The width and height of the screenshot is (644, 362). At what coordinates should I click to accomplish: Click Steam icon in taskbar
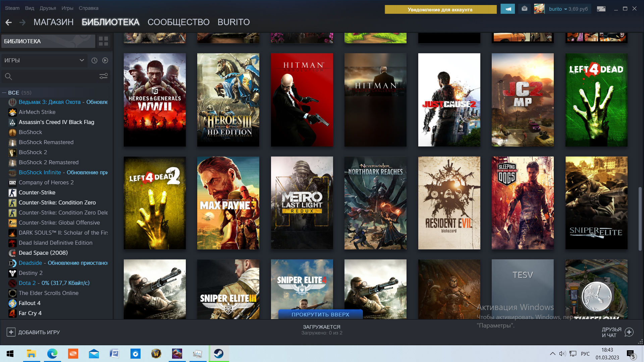(x=219, y=354)
